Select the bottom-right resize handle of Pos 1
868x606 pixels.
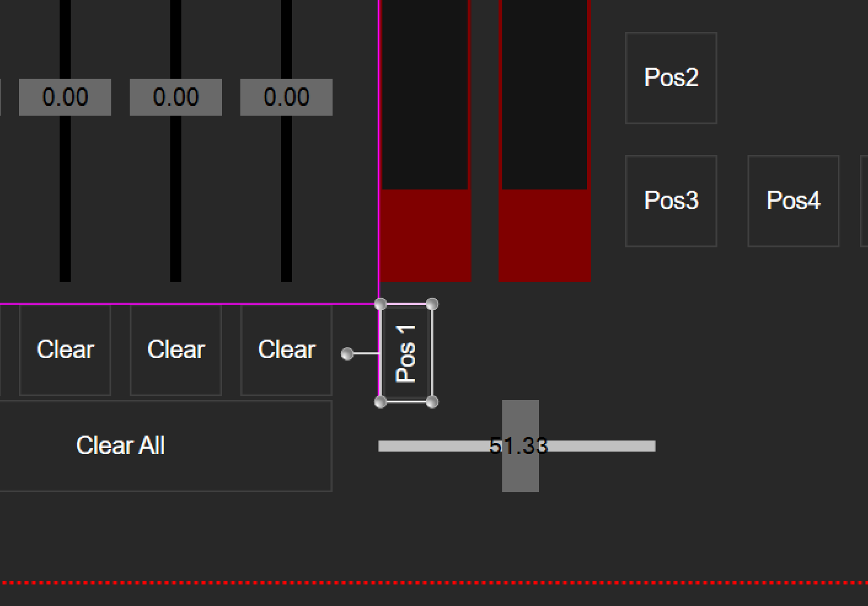(432, 402)
